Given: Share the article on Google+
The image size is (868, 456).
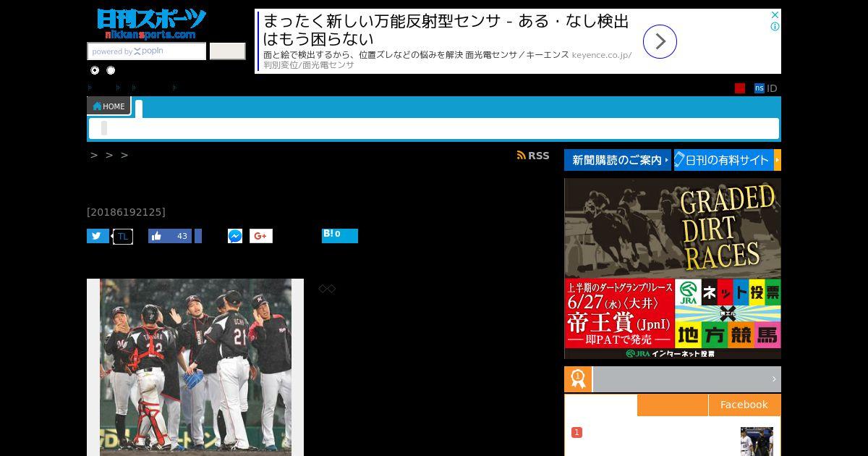Looking at the screenshot, I should 261,236.
